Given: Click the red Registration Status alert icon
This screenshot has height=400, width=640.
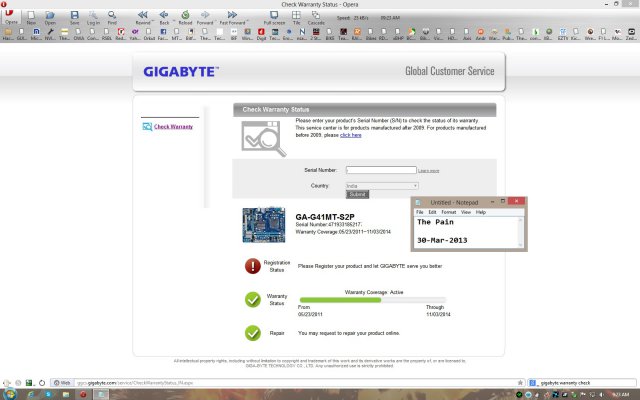Looking at the screenshot, I should [253, 266].
